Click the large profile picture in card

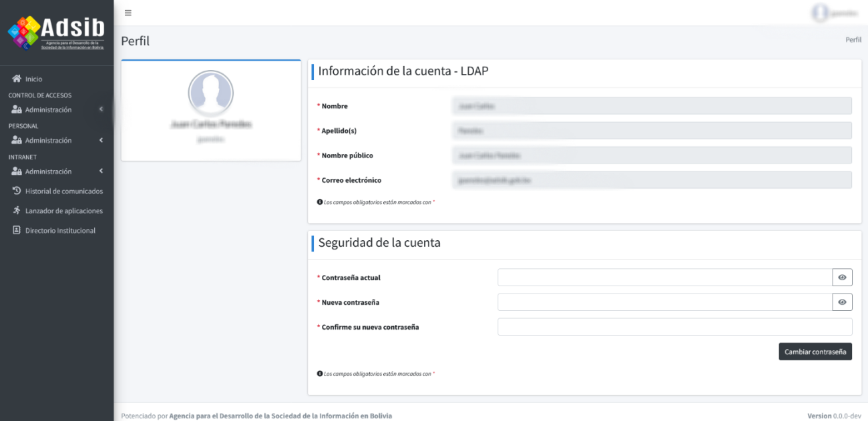click(211, 93)
